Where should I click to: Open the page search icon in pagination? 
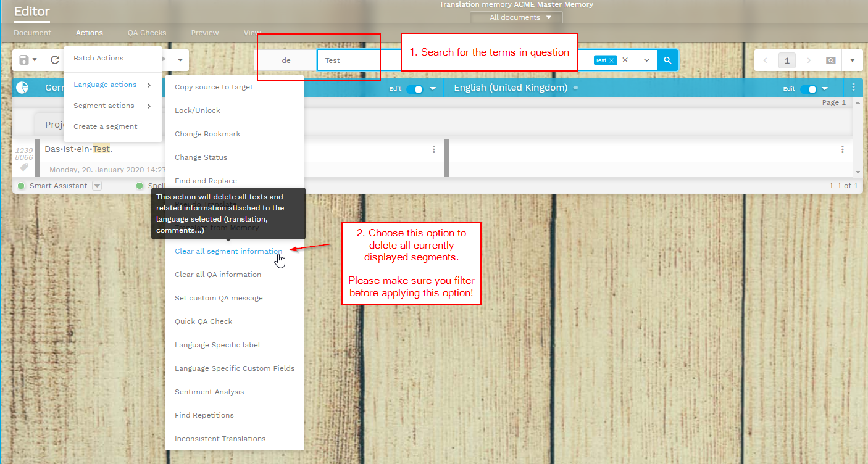(x=831, y=60)
